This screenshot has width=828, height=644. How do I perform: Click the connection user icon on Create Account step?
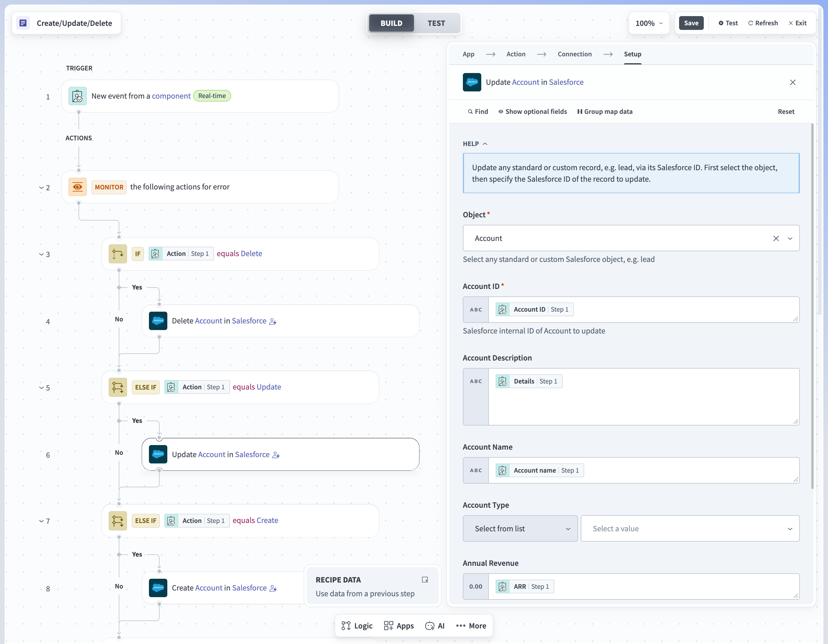coord(273,588)
